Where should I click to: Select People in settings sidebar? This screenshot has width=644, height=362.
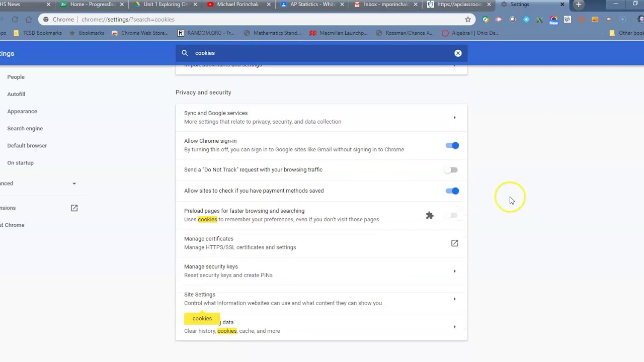(16, 77)
